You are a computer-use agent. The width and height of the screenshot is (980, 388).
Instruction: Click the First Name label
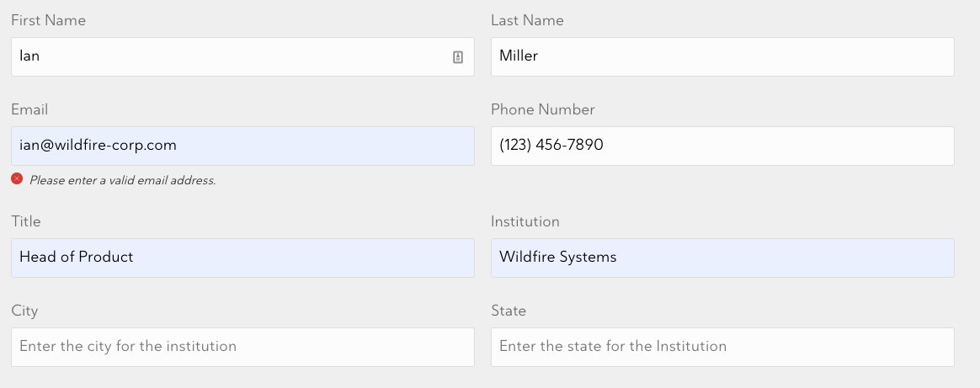48,20
